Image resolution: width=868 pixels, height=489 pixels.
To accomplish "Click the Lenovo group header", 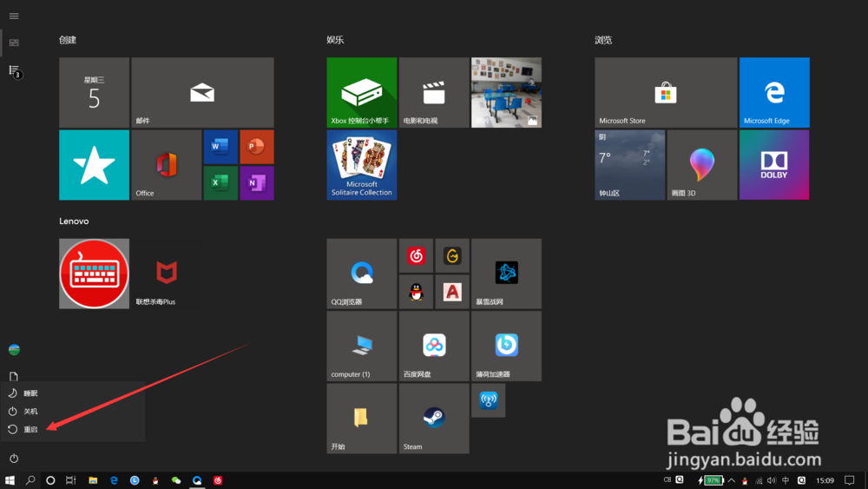I will pos(74,221).
